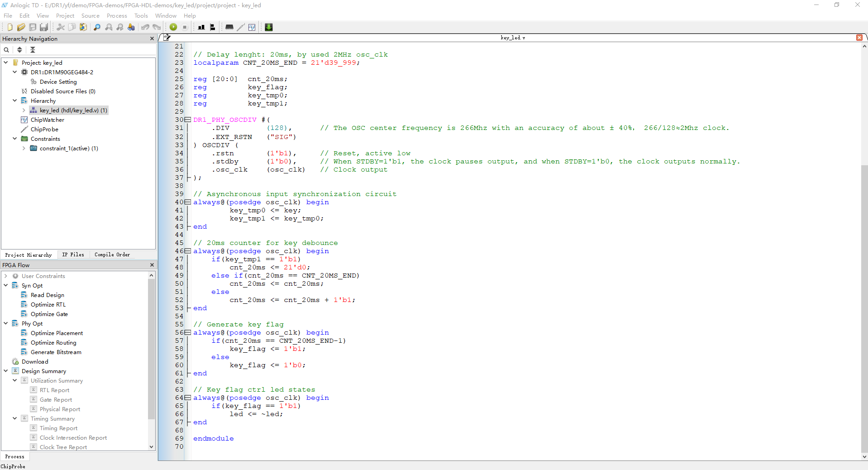Fold the always block at line 56
The height and width of the screenshot is (470, 868).
(x=188, y=332)
